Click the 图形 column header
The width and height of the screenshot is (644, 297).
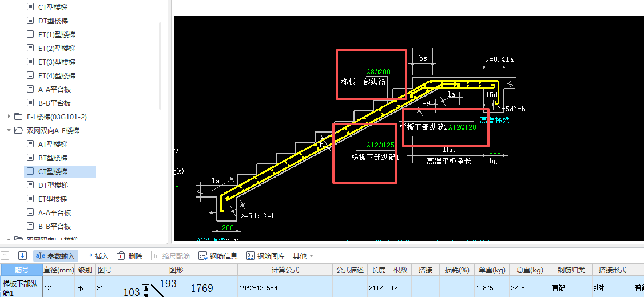tap(176, 270)
